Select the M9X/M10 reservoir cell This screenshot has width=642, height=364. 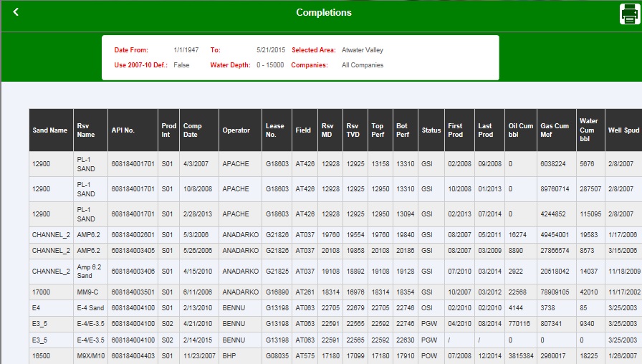(91, 356)
